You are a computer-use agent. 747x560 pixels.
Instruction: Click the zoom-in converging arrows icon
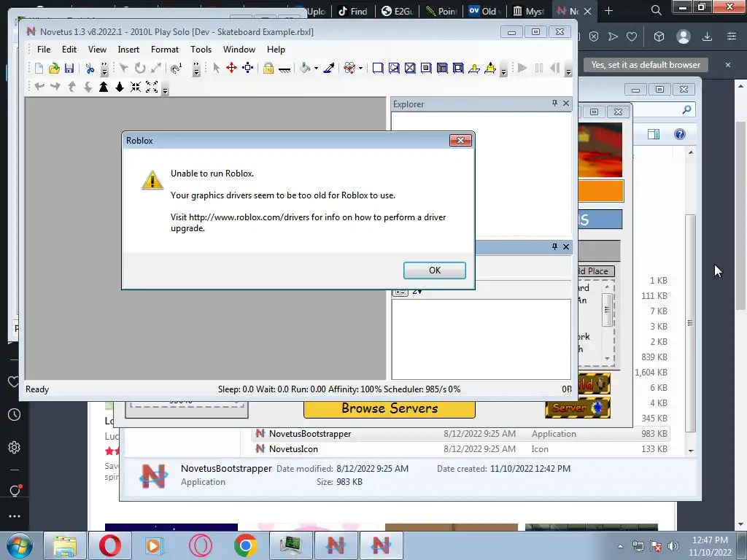[x=136, y=87]
